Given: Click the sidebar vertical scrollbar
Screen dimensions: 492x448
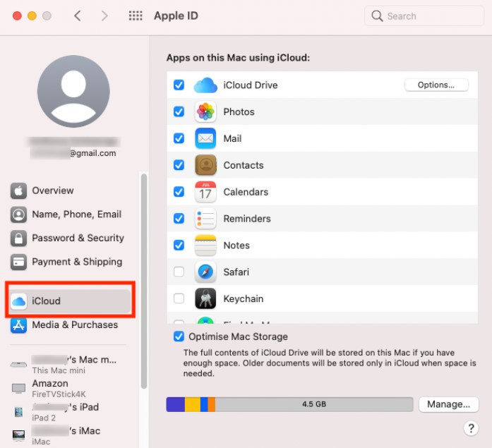Looking at the screenshot, I should pyautogui.click(x=144, y=281).
